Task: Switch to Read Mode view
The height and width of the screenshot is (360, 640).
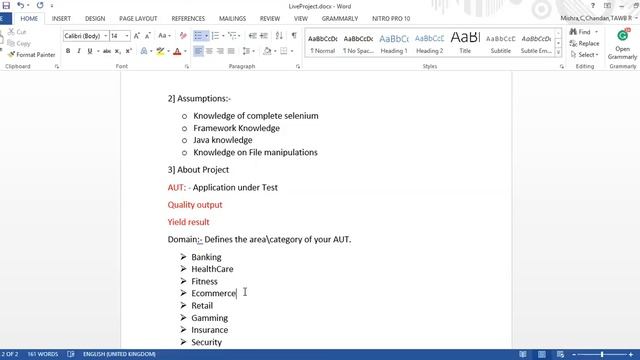Action: 523,354
